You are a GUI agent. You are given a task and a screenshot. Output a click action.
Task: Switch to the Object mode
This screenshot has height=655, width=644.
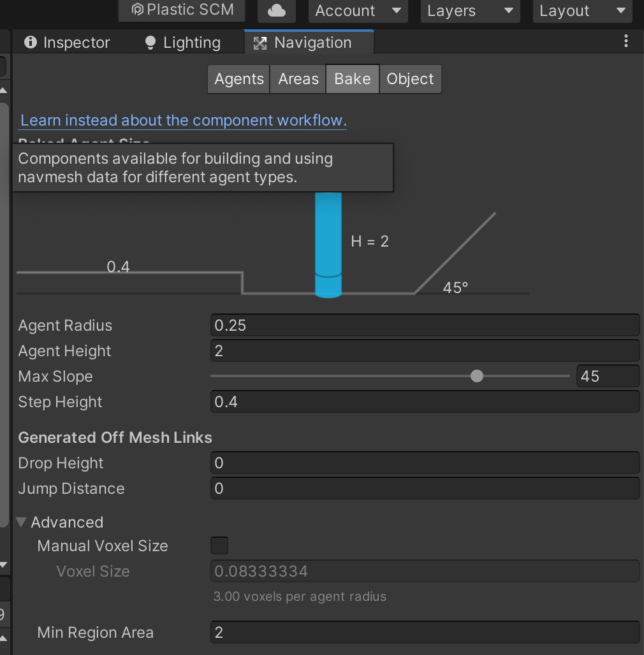pyautogui.click(x=410, y=78)
